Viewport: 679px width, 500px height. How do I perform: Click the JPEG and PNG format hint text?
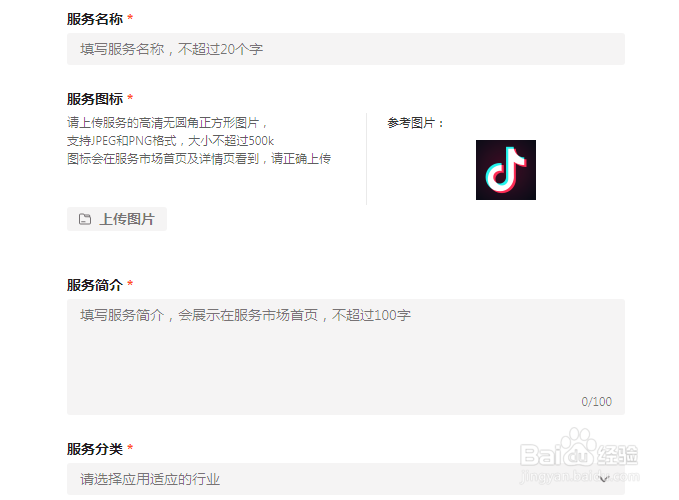coord(171,141)
